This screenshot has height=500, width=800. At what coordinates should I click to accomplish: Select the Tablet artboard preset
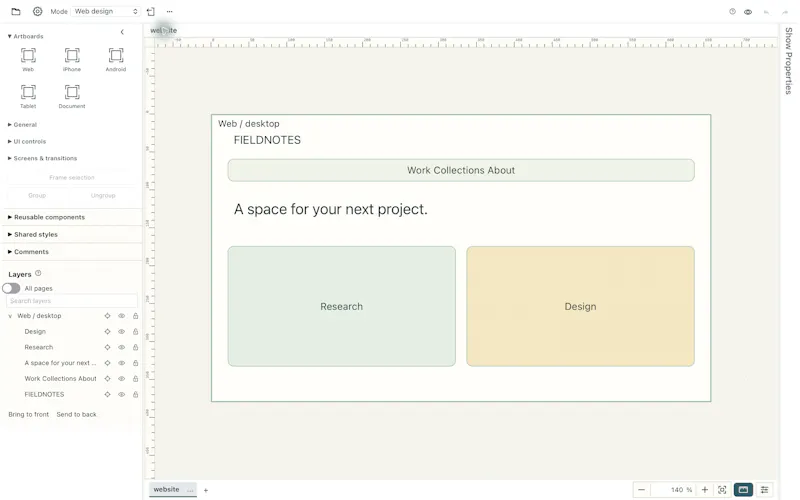point(28,96)
